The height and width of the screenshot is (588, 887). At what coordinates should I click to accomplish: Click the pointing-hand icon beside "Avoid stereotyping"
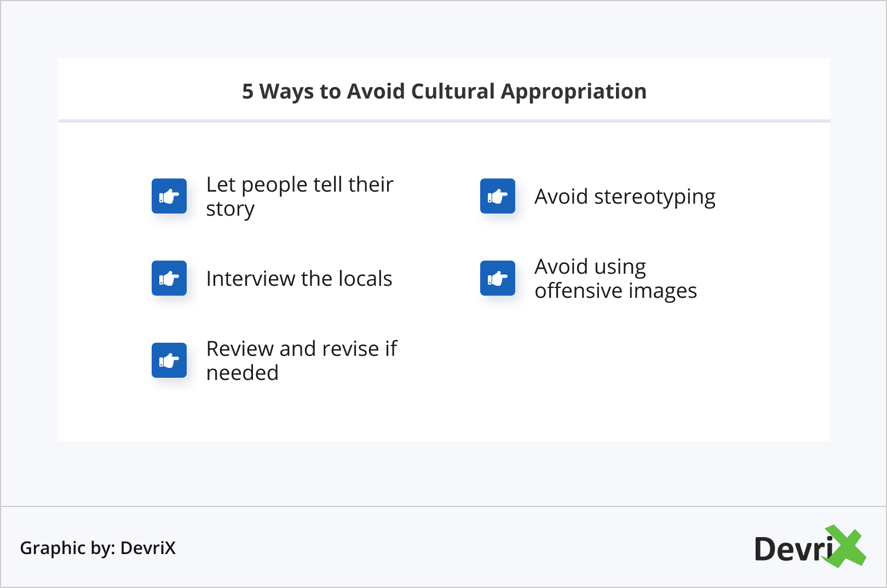pos(498,196)
